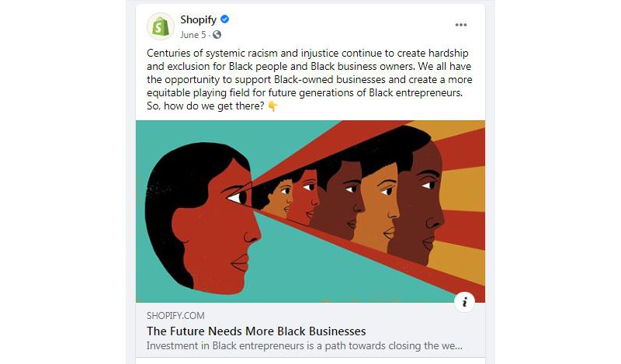
Task: Click the blue verified badge
Action: coord(224,20)
